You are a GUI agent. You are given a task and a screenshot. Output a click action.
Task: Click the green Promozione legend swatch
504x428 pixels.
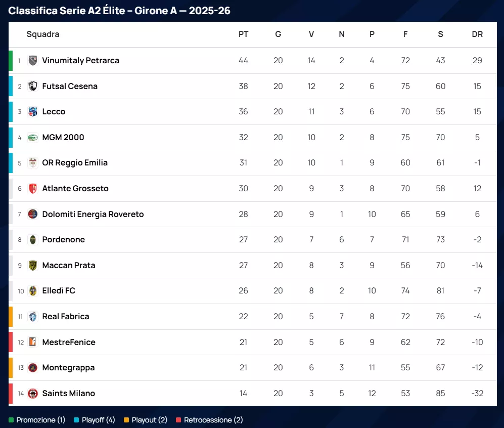coord(11,420)
